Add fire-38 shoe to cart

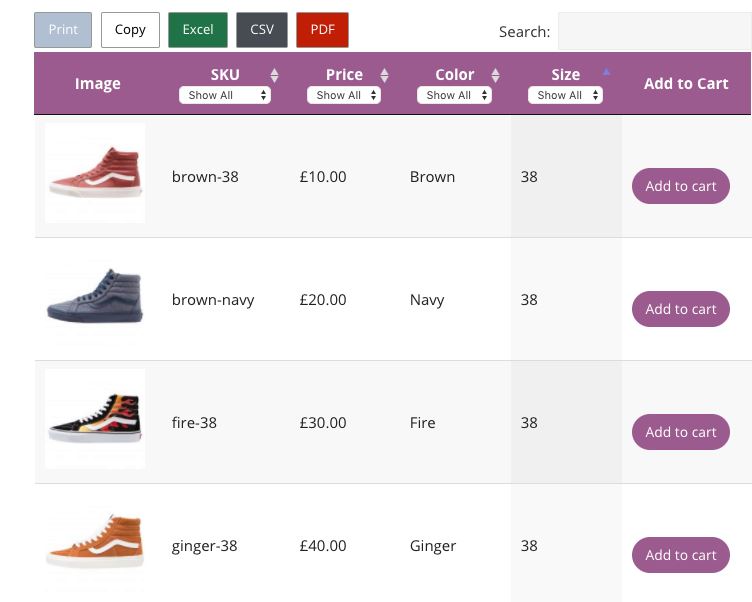pos(681,432)
